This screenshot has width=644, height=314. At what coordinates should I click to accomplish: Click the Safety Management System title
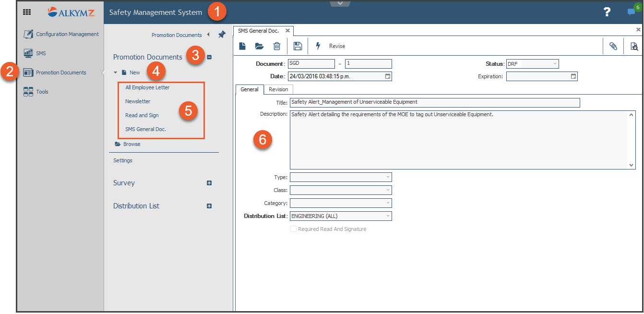click(155, 12)
